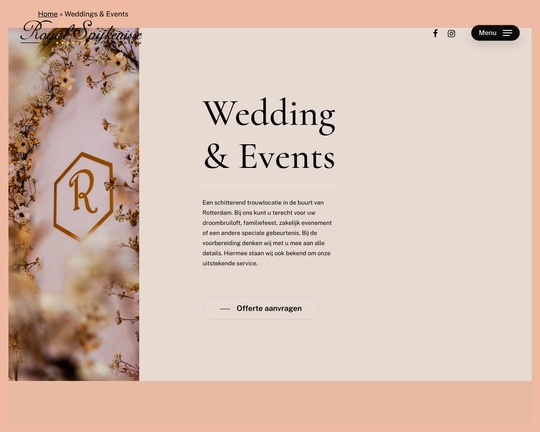The image size is (540, 432).
Task: Click the word Menu label
Action: pos(487,33)
